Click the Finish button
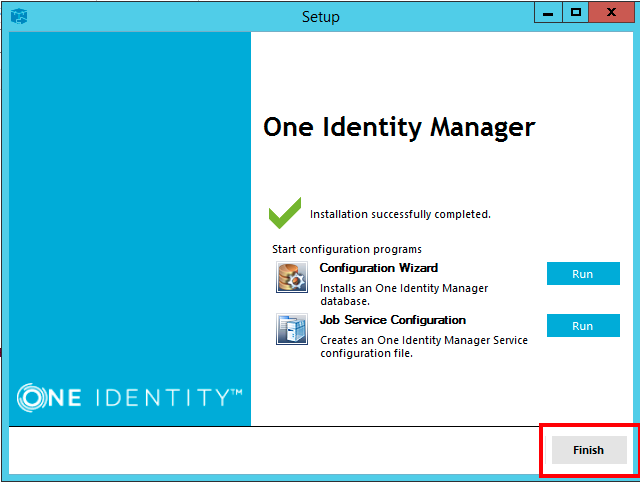640x482 pixels. pos(589,450)
